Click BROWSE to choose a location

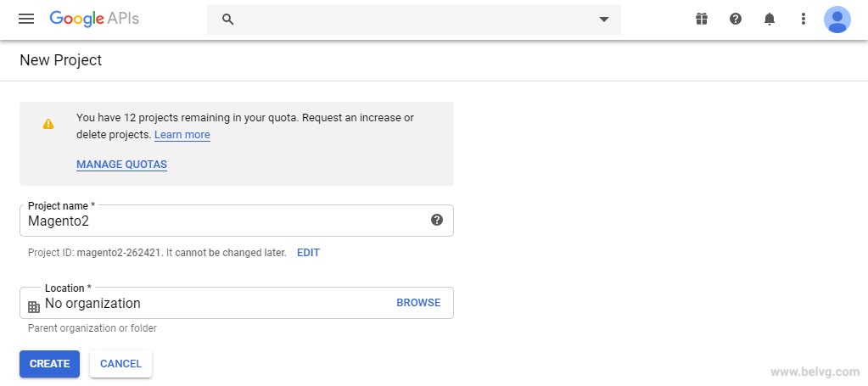[x=418, y=303]
